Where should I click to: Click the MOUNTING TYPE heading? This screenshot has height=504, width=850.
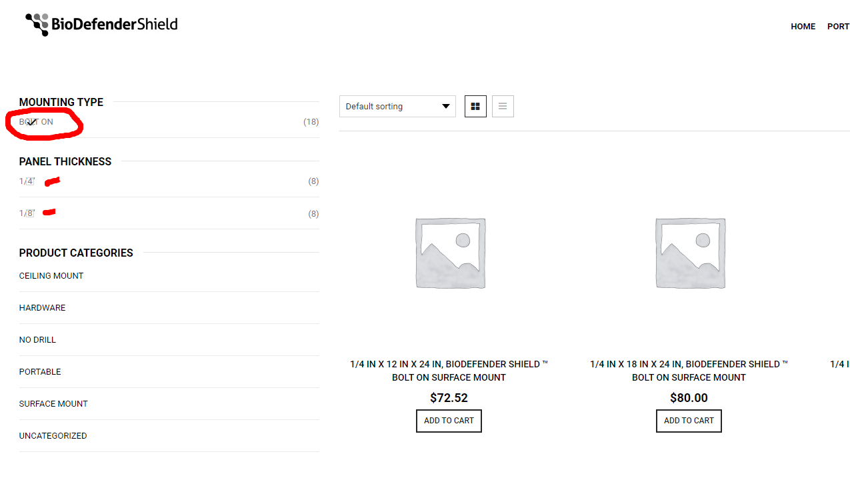pyautogui.click(x=61, y=102)
